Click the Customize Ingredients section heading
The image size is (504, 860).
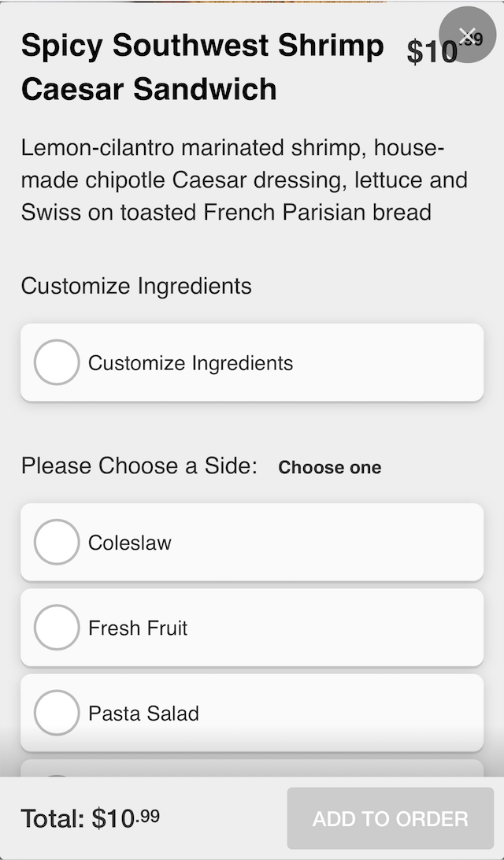pyautogui.click(x=135, y=287)
